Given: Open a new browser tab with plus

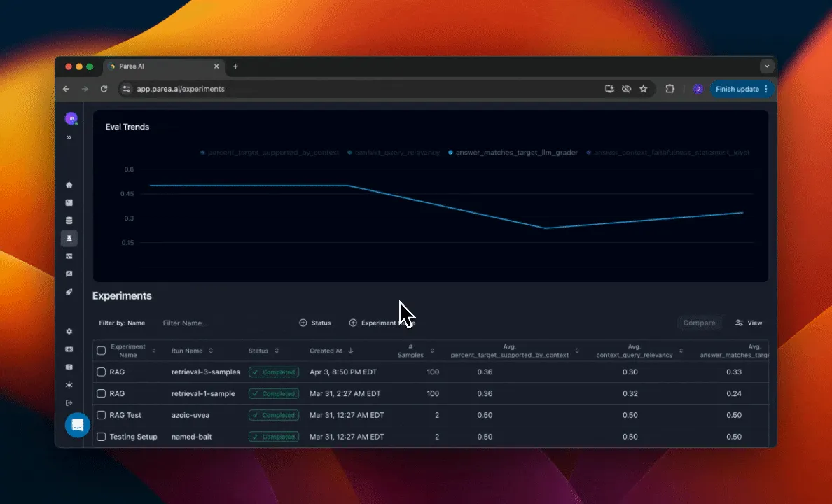Looking at the screenshot, I should [235, 66].
